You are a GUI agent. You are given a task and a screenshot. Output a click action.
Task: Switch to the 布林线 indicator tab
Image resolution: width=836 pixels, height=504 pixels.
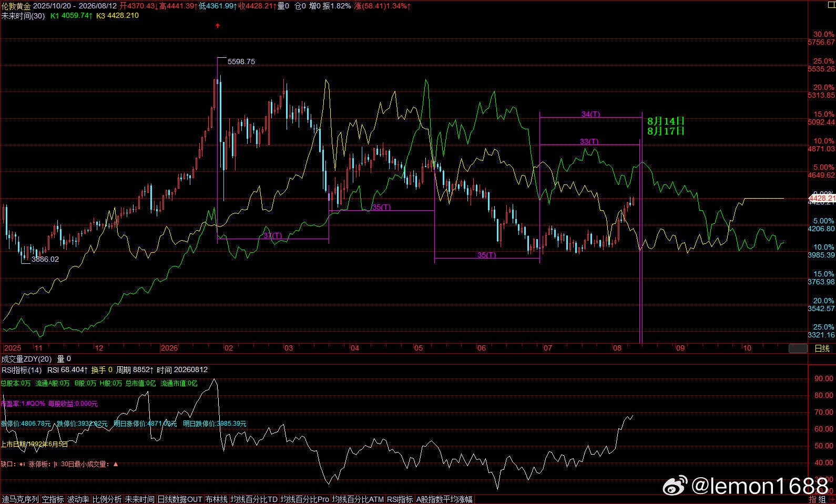coord(216,499)
